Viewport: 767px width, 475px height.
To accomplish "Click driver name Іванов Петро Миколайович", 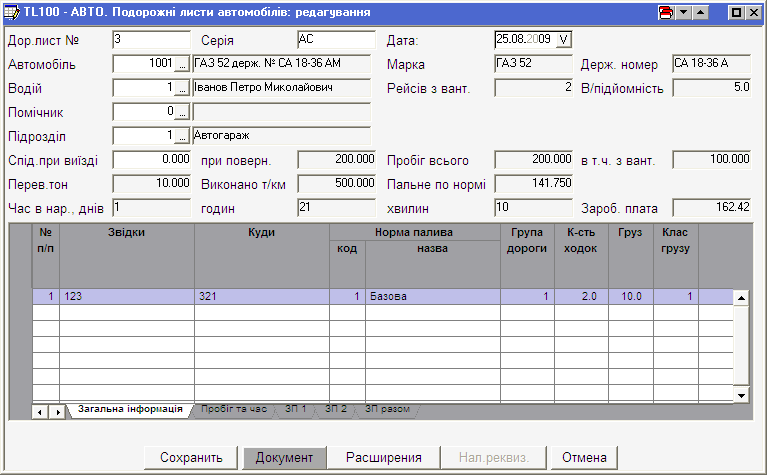I will click(x=282, y=88).
